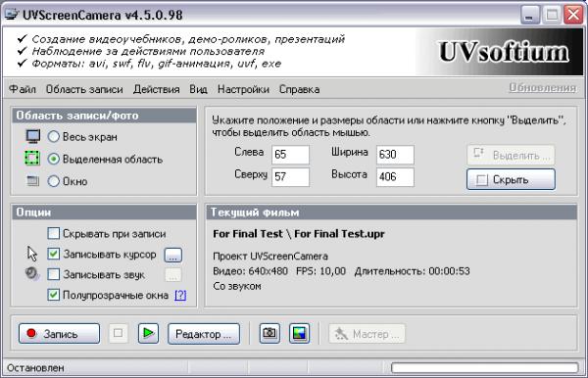Toggle the Скрыть button
The height and width of the screenshot is (378, 588).
[x=511, y=179]
